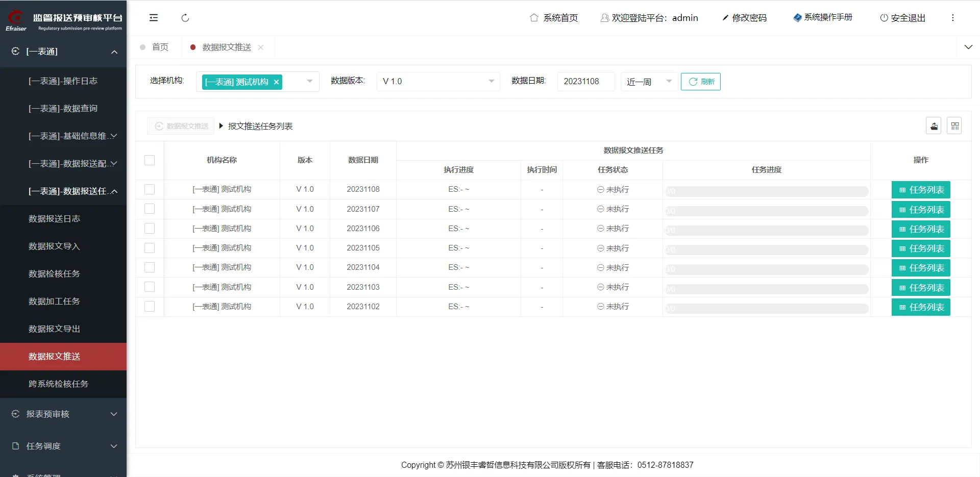The height and width of the screenshot is (477, 980).
Task: Open the column settings grid icon
Action: (x=954, y=126)
